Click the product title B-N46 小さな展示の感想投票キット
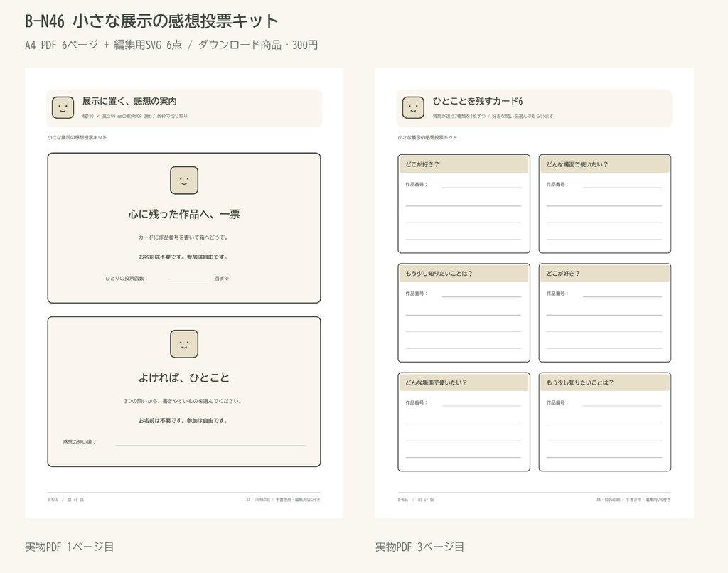Image resolution: width=728 pixels, height=573 pixels. click(x=152, y=21)
